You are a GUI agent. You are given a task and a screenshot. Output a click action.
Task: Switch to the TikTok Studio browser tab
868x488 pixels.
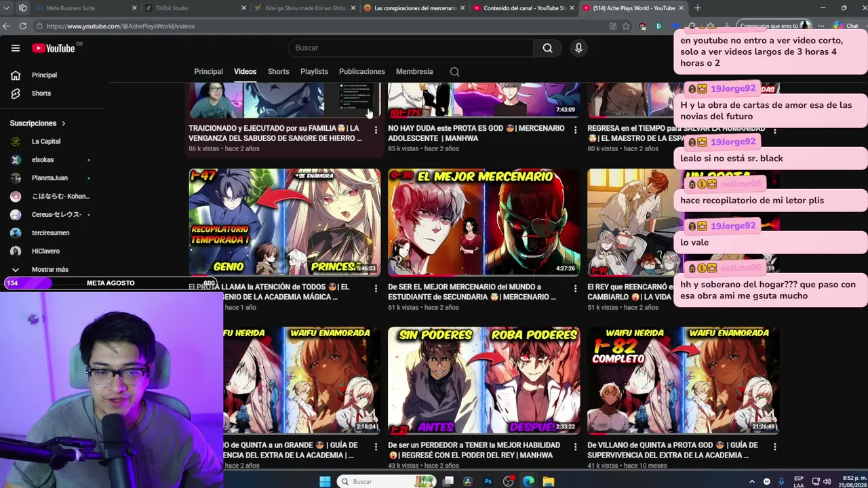[195, 8]
